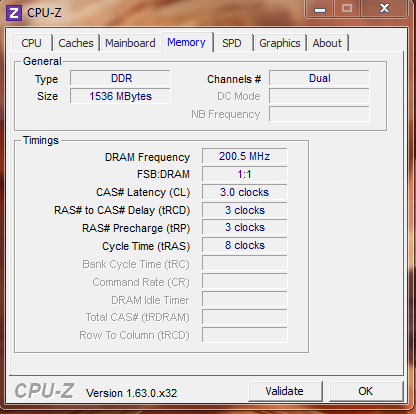Click the empty Total CAS# (tRDRAM) field
The height and width of the screenshot is (414, 416).
pyautogui.click(x=245, y=317)
